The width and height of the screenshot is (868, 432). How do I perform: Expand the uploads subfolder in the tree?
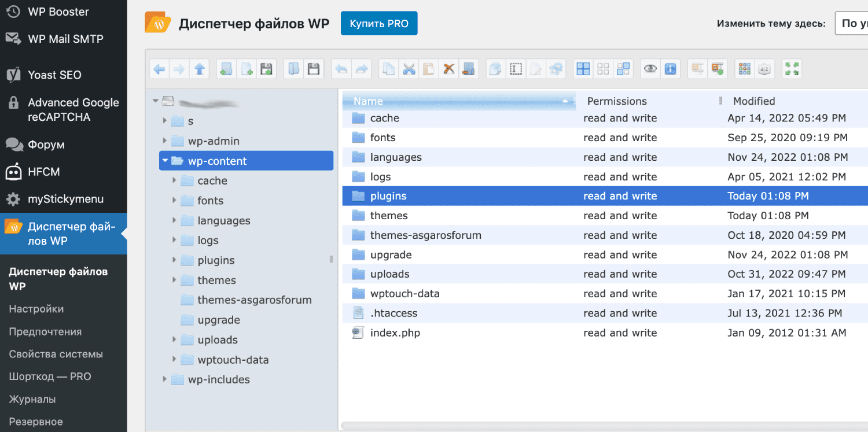[x=174, y=339]
